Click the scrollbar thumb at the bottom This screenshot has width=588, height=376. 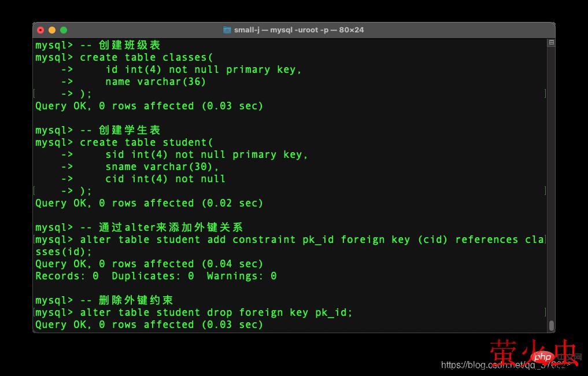click(552, 326)
